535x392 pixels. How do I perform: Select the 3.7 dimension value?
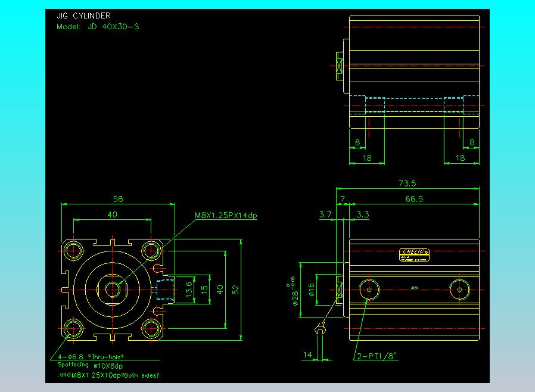click(x=325, y=214)
